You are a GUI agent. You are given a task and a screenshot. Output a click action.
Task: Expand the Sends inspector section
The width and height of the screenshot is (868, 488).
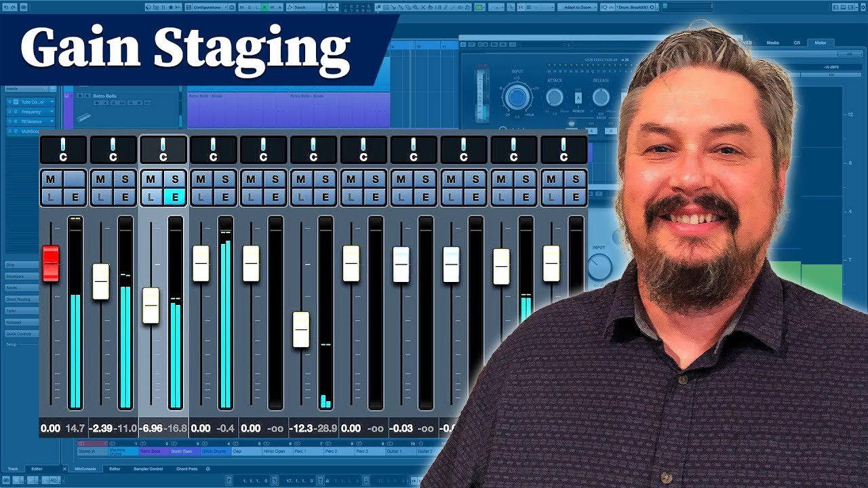[x=22, y=288]
